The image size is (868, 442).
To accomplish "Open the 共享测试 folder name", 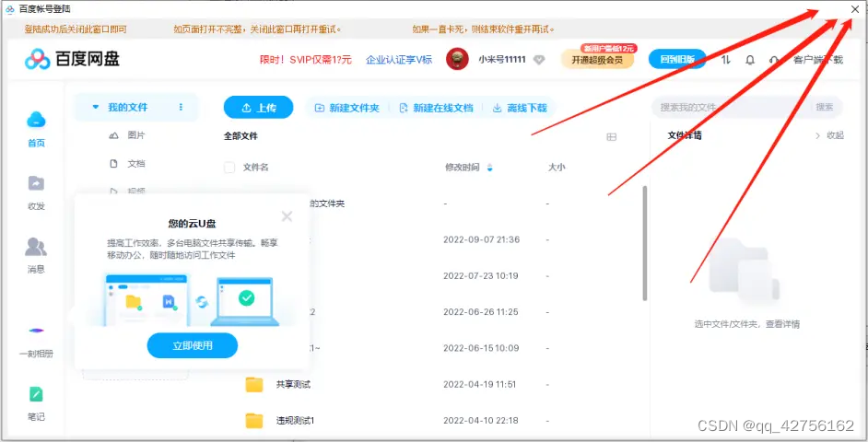I will tap(293, 385).
